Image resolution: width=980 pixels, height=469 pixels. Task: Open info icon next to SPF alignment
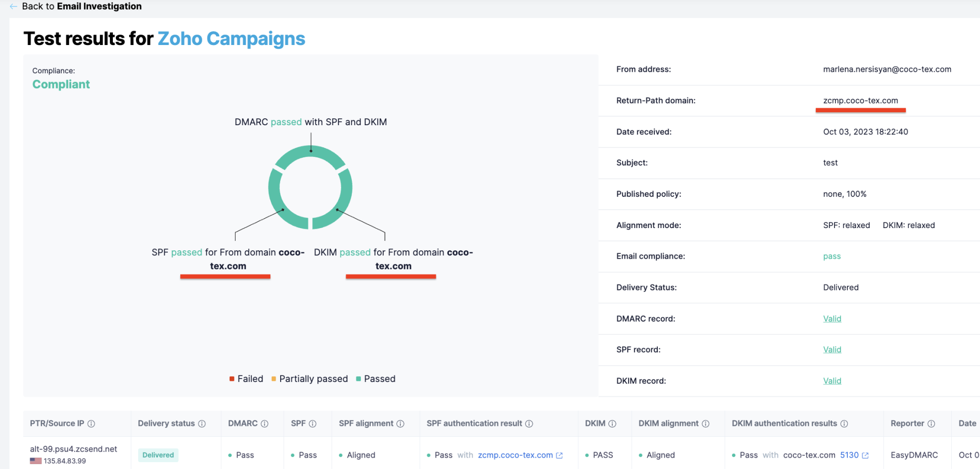click(400, 424)
